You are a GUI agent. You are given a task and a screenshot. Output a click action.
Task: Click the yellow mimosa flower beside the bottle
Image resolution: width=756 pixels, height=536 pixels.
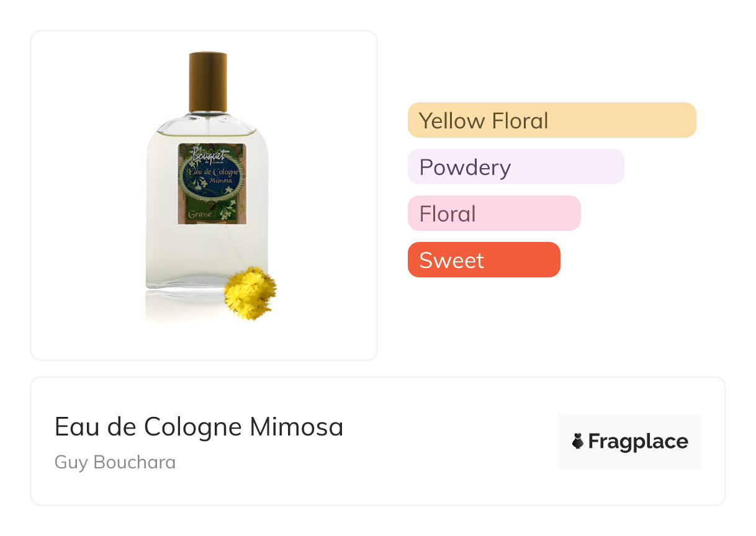tap(250, 293)
